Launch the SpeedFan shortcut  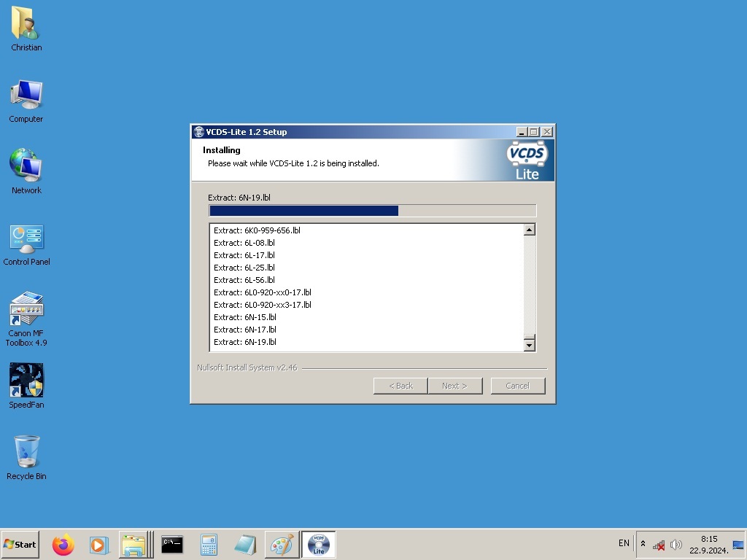[x=26, y=386]
